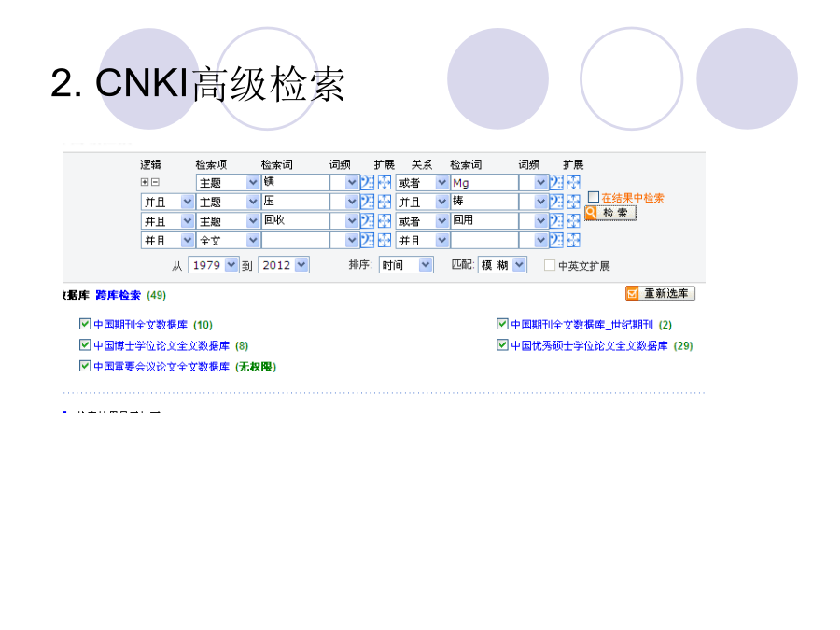Open the 匹配 dropdown set to 模糊
The image size is (840, 630).
pos(502,265)
